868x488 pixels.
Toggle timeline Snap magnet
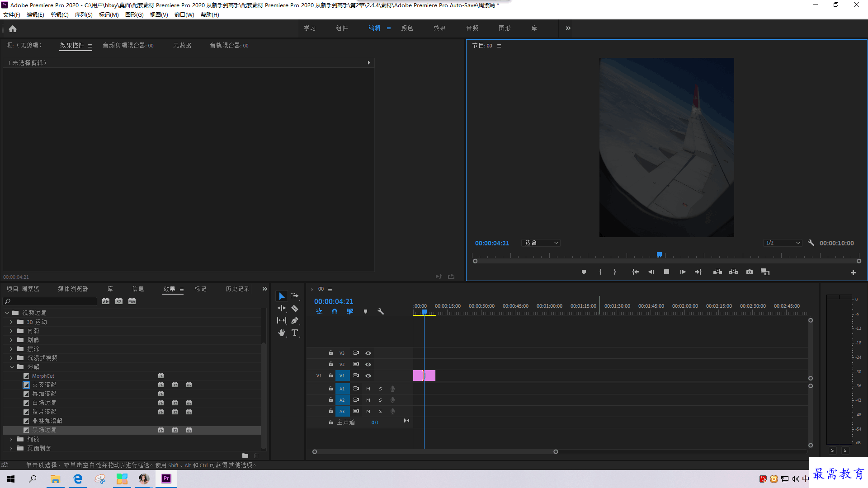click(x=335, y=311)
